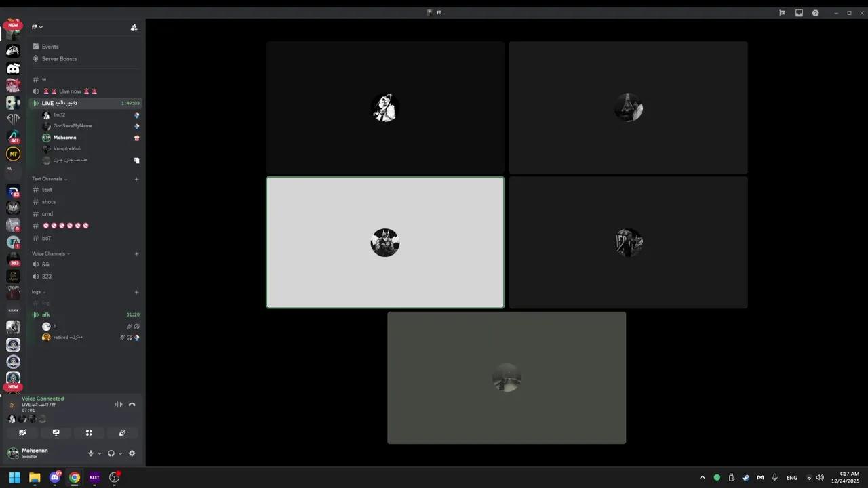
Task: Collapse the logs category
Action: coord(39,292)
